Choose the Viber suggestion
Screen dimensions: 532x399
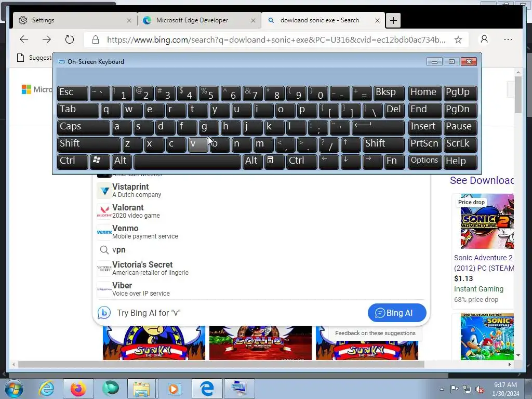pos(261,289)
